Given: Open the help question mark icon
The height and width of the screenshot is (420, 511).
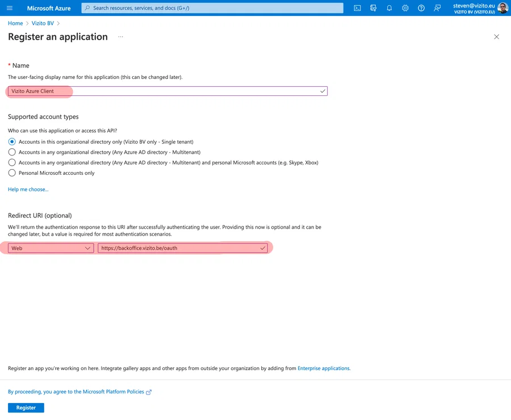Looking at the screenshot, I should click(x=421, y=8).
